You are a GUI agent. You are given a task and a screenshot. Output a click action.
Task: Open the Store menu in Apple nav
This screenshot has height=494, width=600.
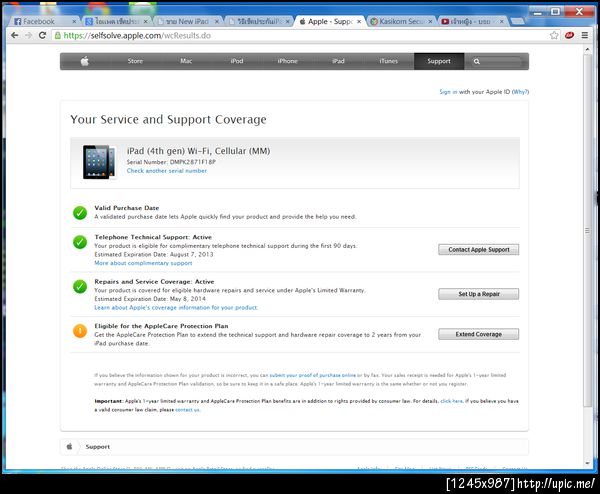(x=135, y=61)
